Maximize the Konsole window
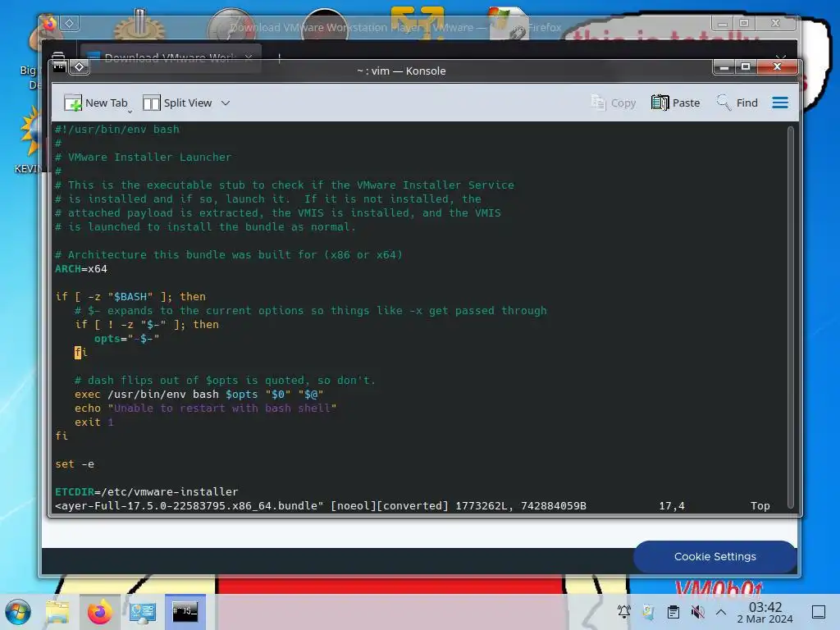840x630 pixels. coord(745,67)
